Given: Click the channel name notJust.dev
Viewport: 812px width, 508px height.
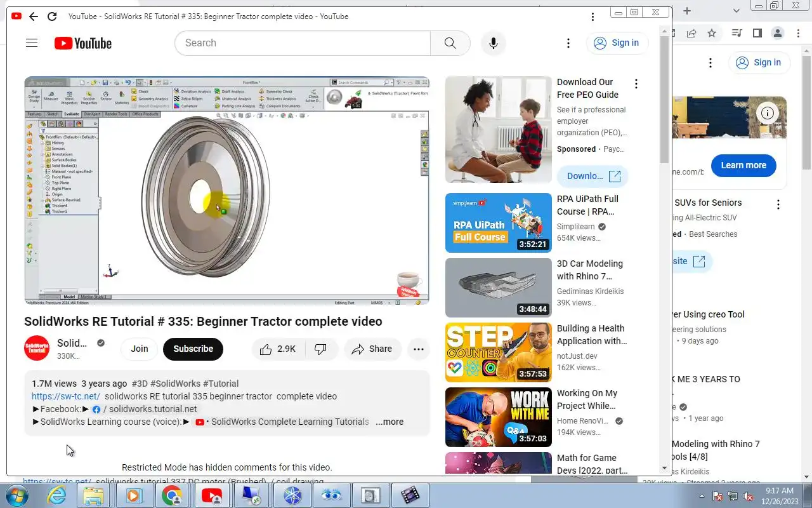Looking at the screenshot, I should [577, 356].
